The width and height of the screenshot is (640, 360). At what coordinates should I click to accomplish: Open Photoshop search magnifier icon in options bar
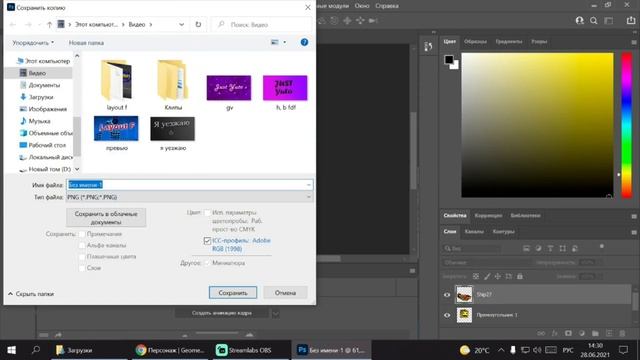tap(594, 20)
